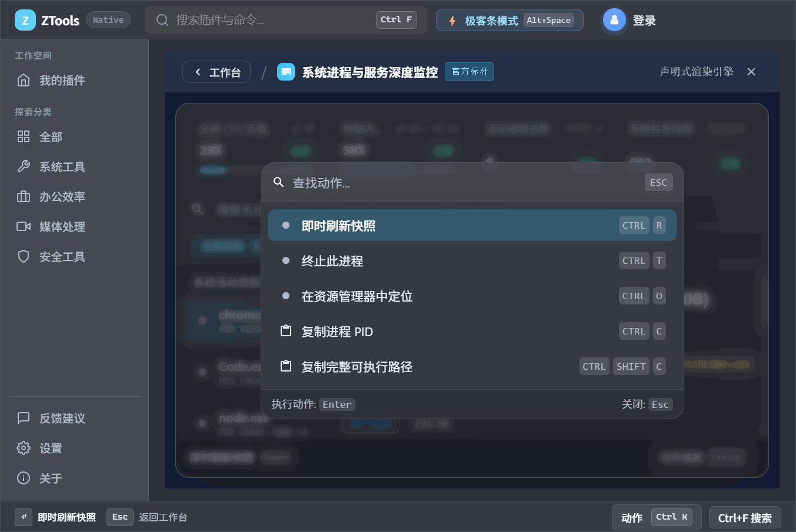The image size is (796, 532).
Task: Open 我的插件 via its home icon
Action: pyautogui.click(x=24, y=81)
